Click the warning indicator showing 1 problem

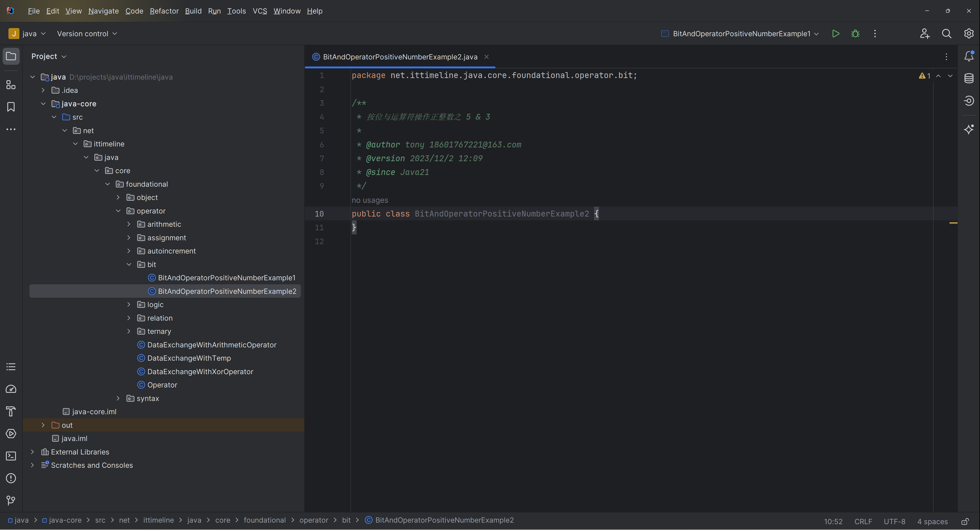click(x=925, y=76)
